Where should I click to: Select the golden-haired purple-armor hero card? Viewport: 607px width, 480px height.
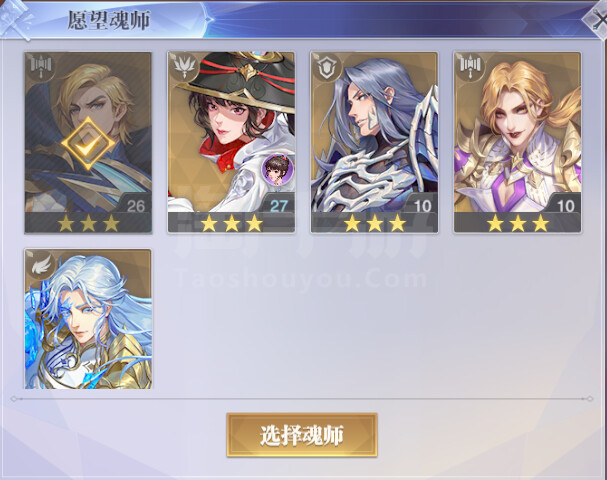coord(518,142)
